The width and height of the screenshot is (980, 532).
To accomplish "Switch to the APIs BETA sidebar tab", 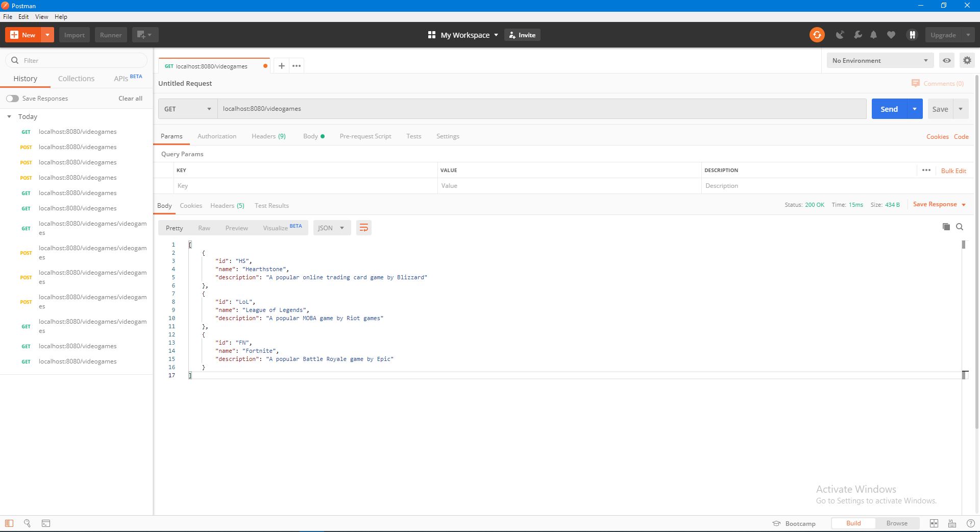I will click(128, 78).
